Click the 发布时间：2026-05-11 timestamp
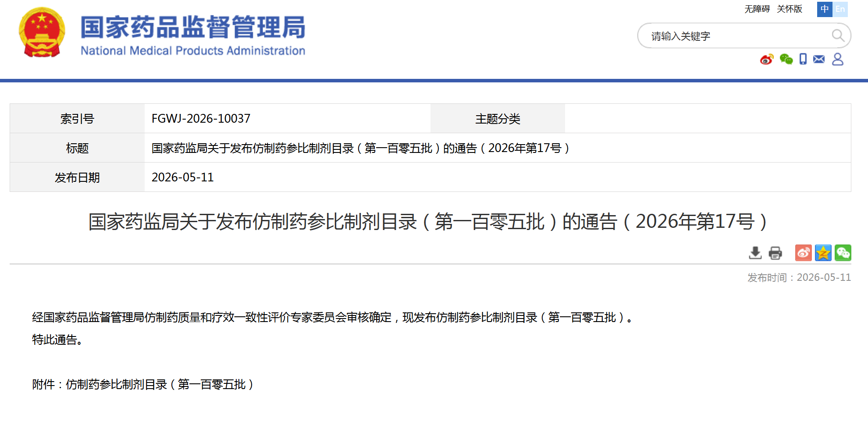Viewport: 868px width, 432px height. [x=799, y=277]
